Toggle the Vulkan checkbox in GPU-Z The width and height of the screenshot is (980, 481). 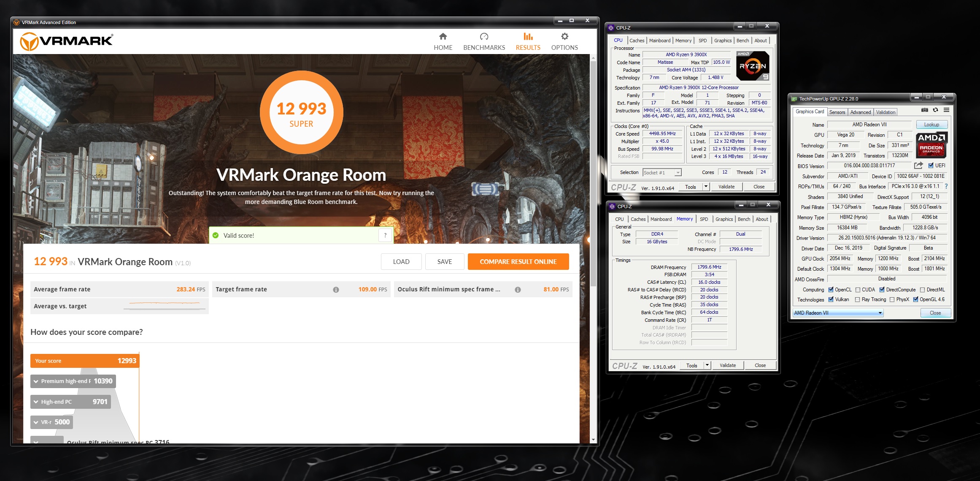tap(831, 299)
